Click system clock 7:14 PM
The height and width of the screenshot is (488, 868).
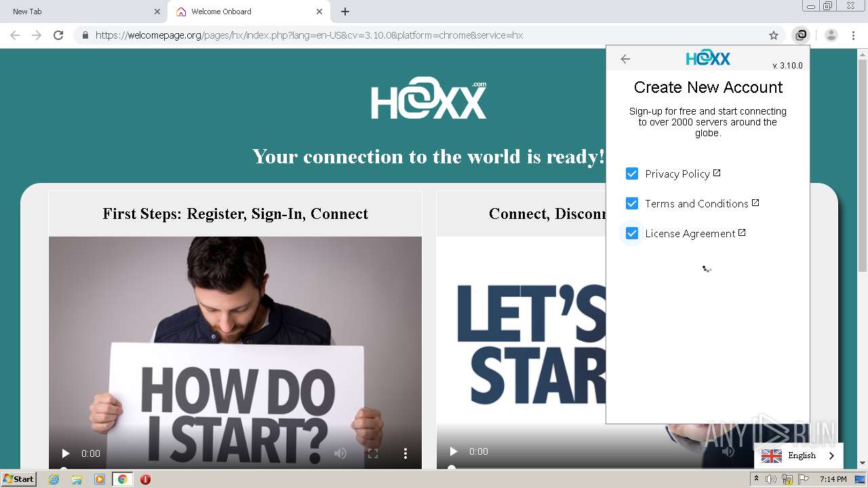coord(833,479)
